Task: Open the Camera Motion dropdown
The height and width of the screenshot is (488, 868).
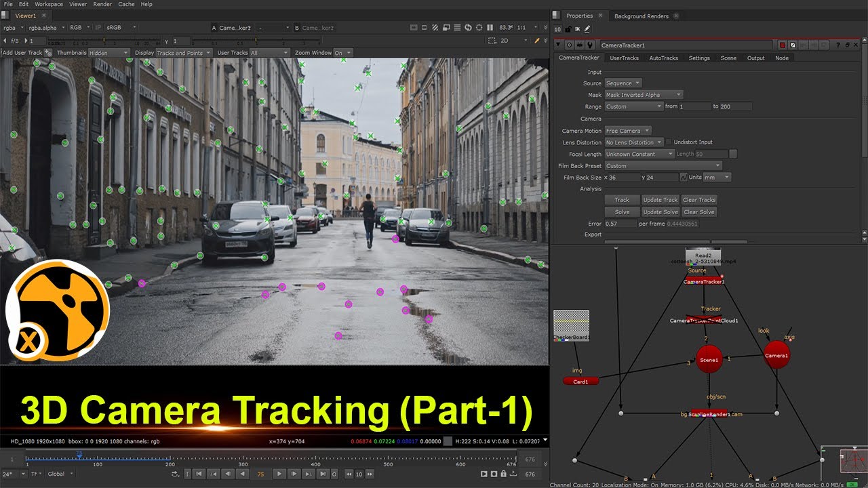Action: tap(627, 131)
